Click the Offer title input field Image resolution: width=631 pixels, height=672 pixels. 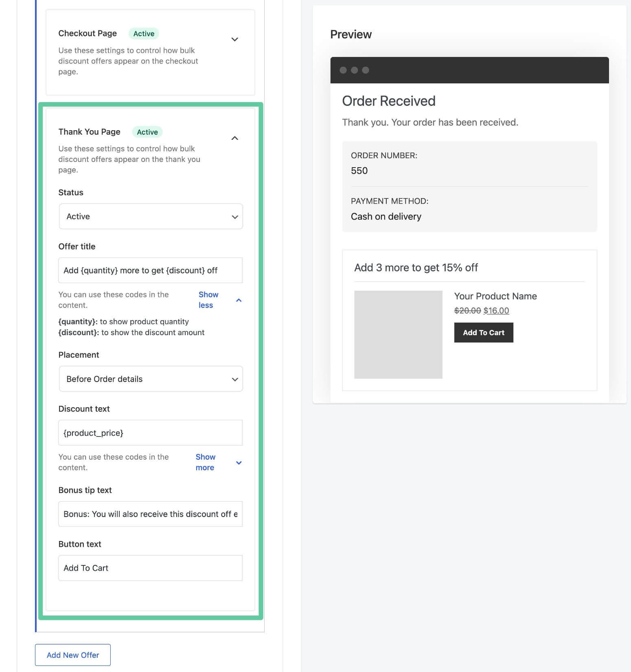tap(150, 271)
